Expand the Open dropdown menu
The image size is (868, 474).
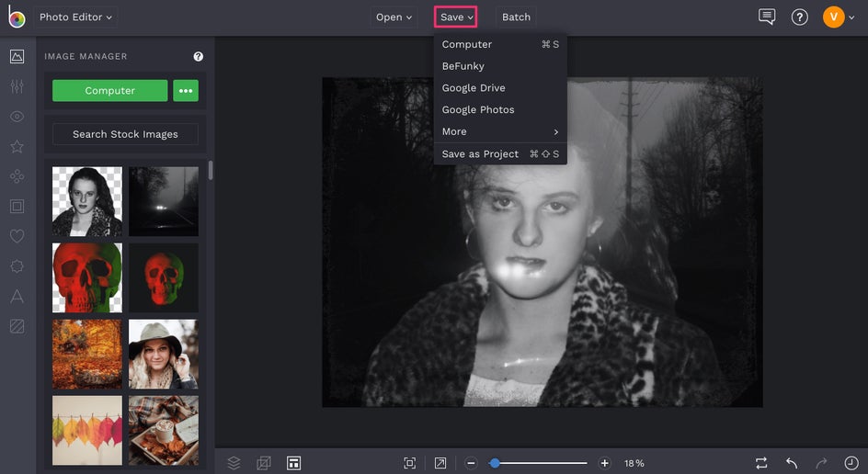[394, 17]
